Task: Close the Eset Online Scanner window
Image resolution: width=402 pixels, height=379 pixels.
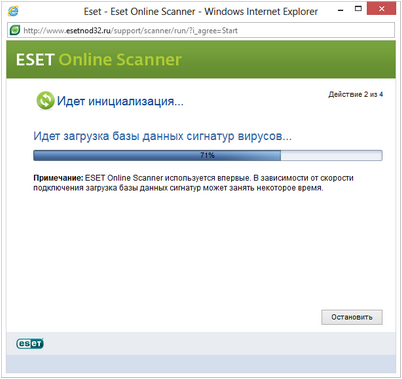Action: [381, 9]
